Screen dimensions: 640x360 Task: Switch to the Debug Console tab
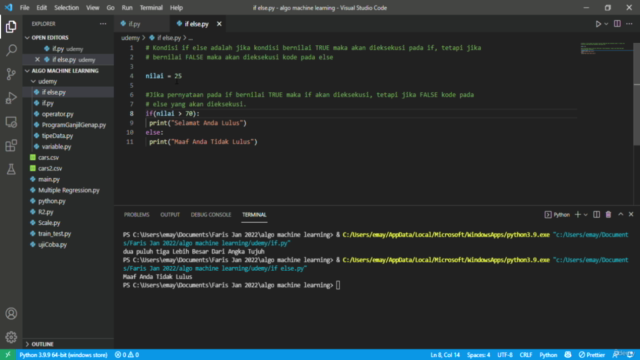pos(211,215)
